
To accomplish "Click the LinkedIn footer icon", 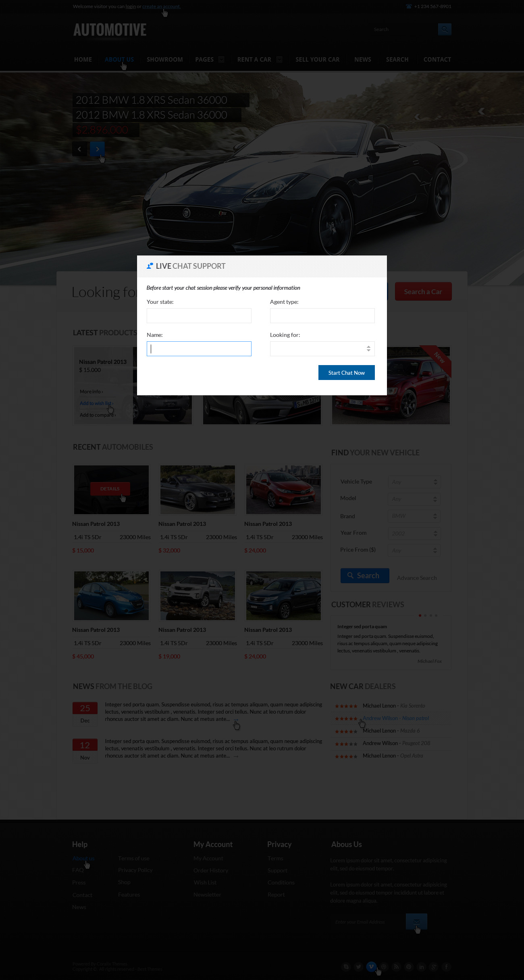I will click(421, 967).
